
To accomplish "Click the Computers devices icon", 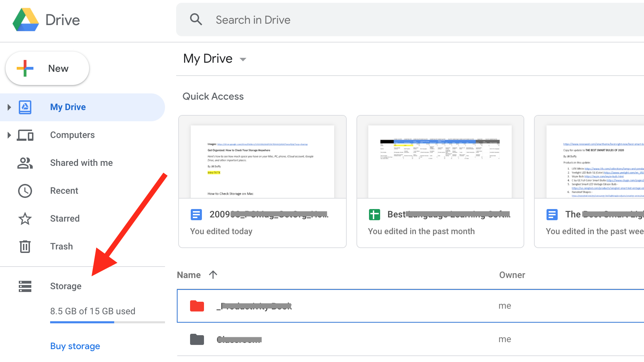I will tap(25, 135).
